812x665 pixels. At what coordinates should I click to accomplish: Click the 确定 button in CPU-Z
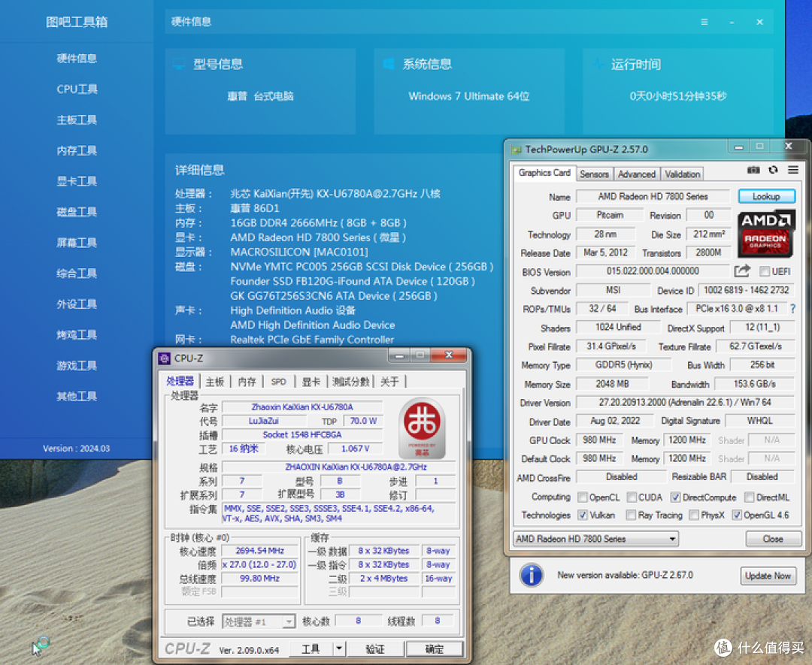tap(434, 648)
